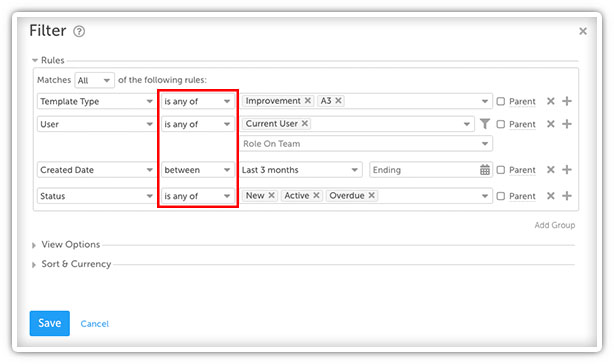Viewport: 614px width, 364px height.
Task: Expand the User values dropdown arrow
Action: pyautogui.click(x=467, y=124)
